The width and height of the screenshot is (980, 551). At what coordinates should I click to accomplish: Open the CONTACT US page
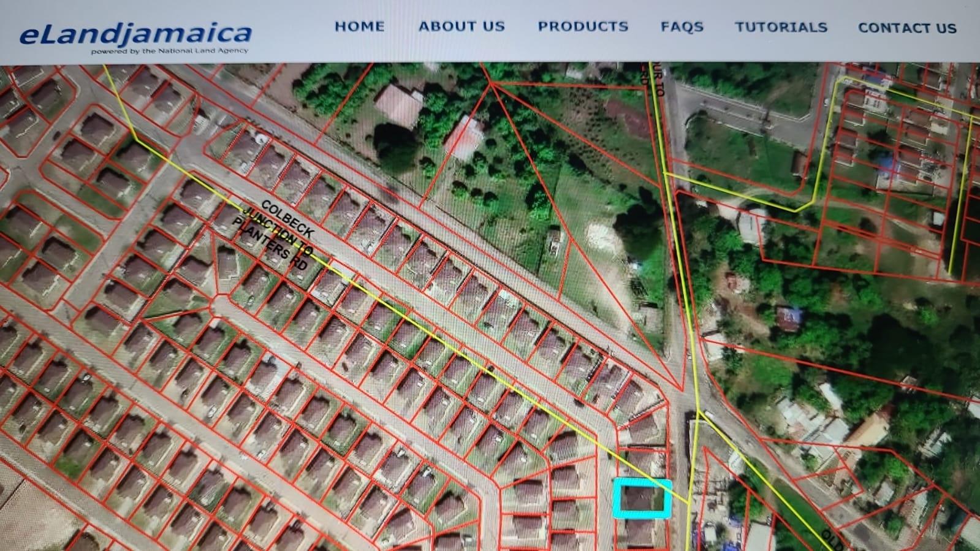tap(907, 28)
